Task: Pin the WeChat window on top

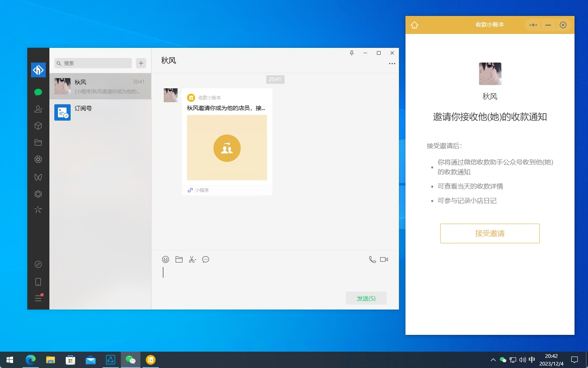Action: click(352, 53)
